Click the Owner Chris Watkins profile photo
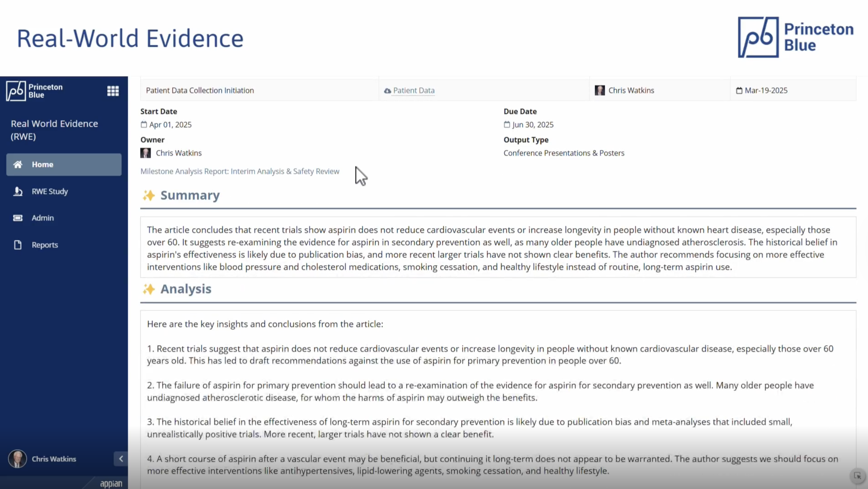Screen dimensions: 868x489 145,153
